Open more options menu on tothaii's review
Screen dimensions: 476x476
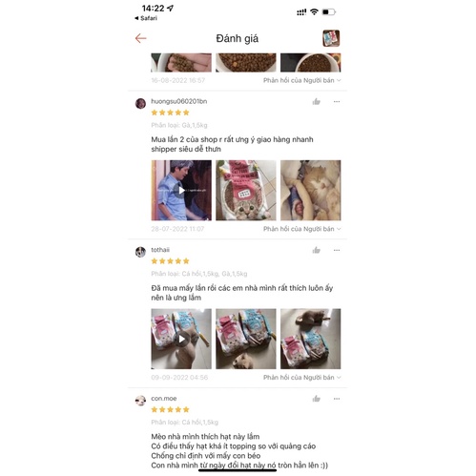337,250
